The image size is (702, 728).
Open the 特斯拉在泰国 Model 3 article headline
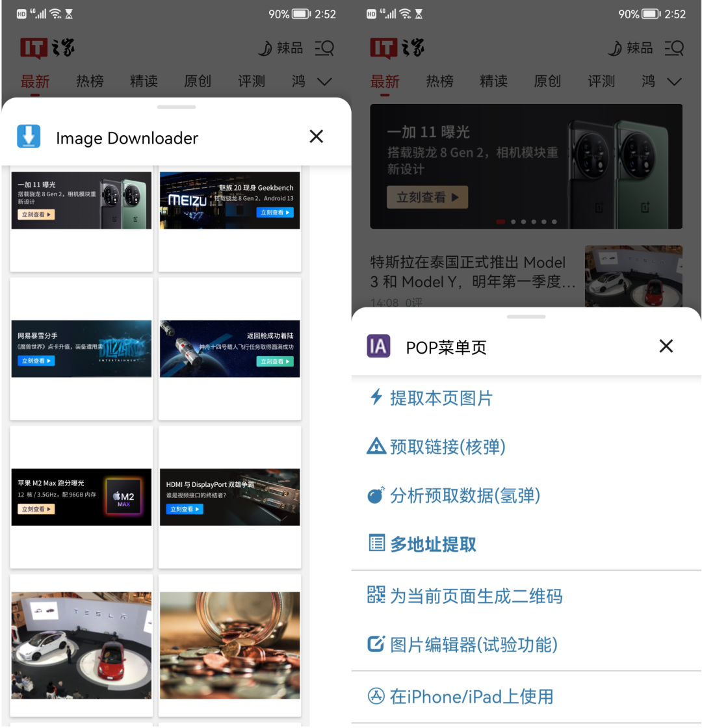click(x=473, y=272)
